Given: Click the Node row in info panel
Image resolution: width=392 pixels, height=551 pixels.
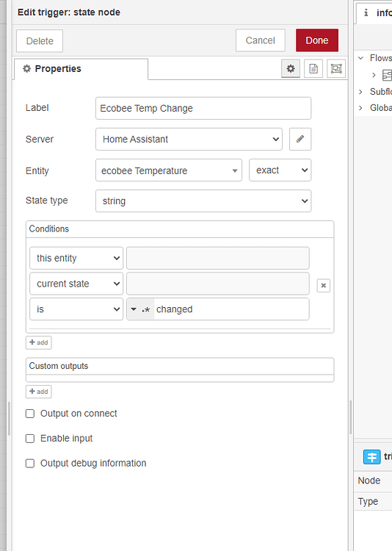Looking at the screenshot, I should coord(373,480).
